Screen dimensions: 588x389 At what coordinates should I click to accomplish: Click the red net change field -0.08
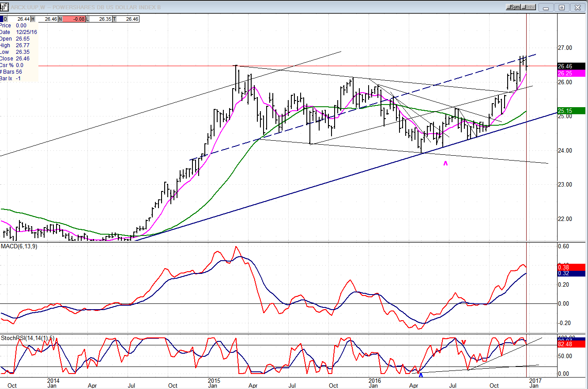(x=72, y=19)
